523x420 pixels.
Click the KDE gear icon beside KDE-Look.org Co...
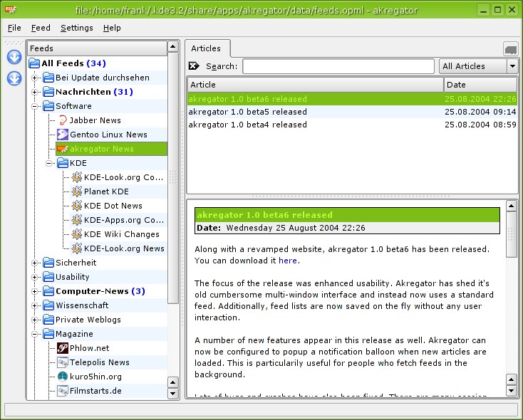click(77, 177)
